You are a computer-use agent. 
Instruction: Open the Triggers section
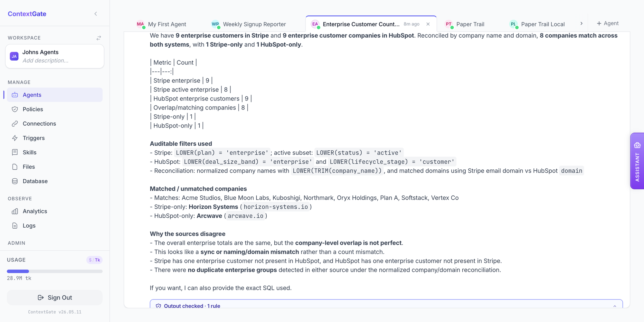coord(55,138)
